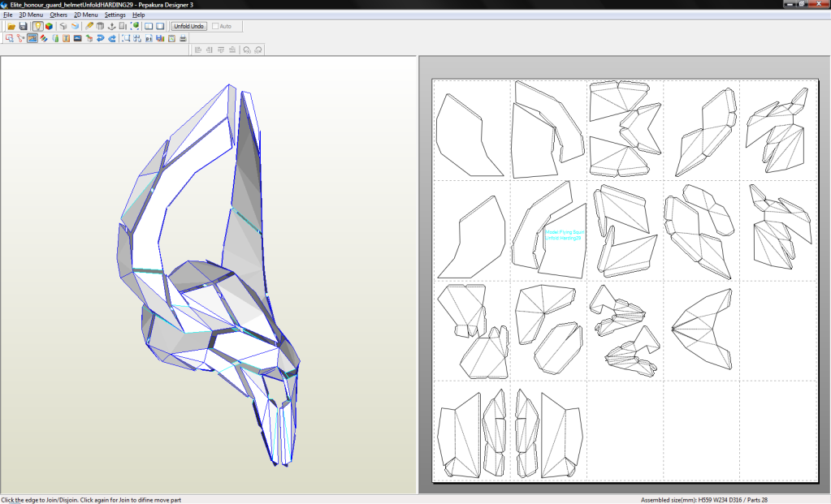Screen dimensions: 831x504
Task: Open the 2D Menu
Action: click(x=86, y=15)
